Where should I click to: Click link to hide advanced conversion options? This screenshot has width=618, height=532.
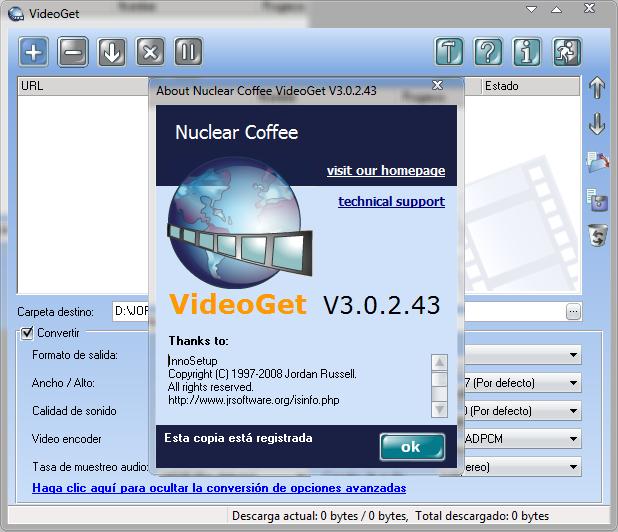(219, 488)
